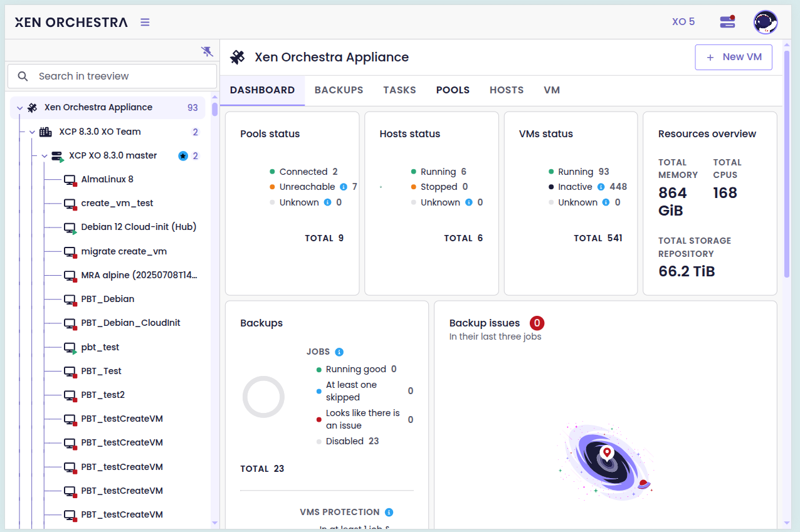Click the VM icon next to PBT_Debian
The image size is (800, 532).
coord(70,300)
